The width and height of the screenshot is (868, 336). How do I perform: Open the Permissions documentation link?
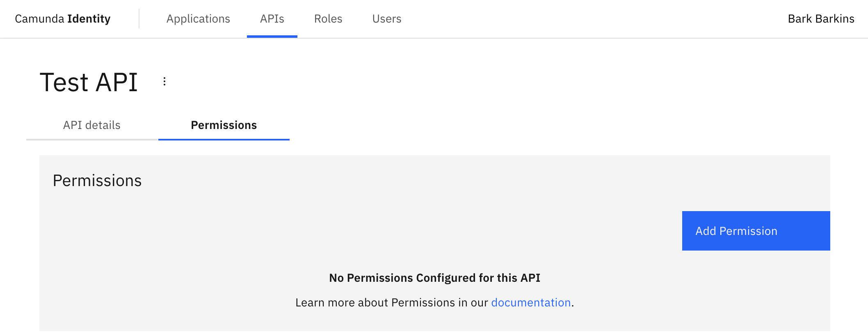[531, 302]
